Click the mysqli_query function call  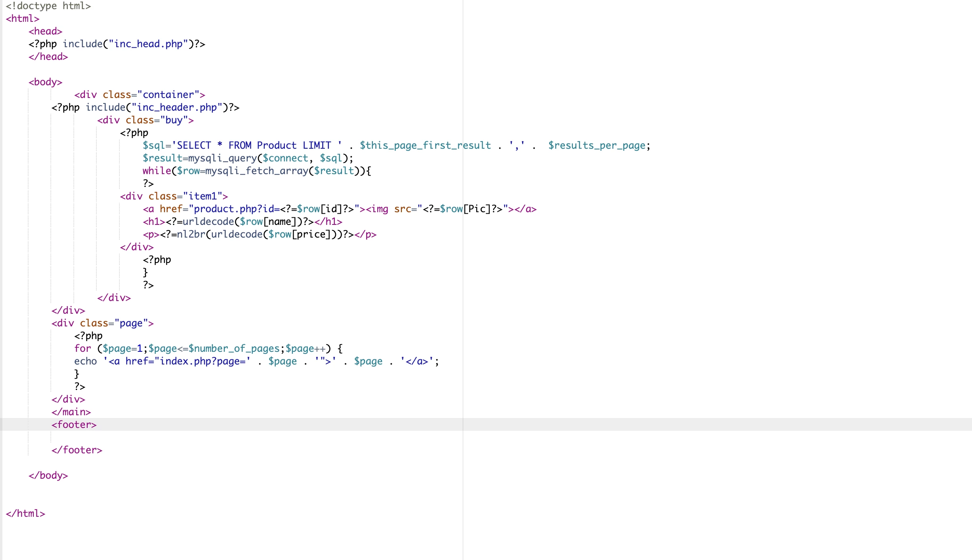point(222,158)
